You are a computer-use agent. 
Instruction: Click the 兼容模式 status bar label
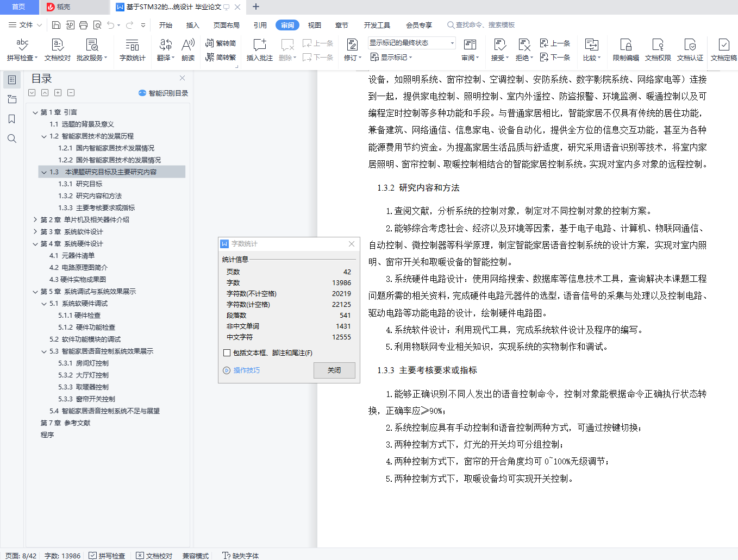(x=196, y=556)
